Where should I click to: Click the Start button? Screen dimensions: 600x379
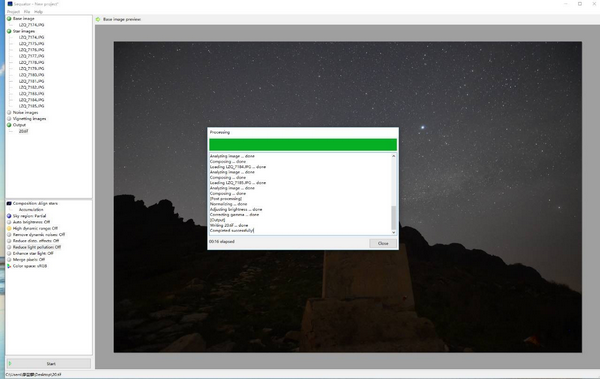[x=49, y=364]
